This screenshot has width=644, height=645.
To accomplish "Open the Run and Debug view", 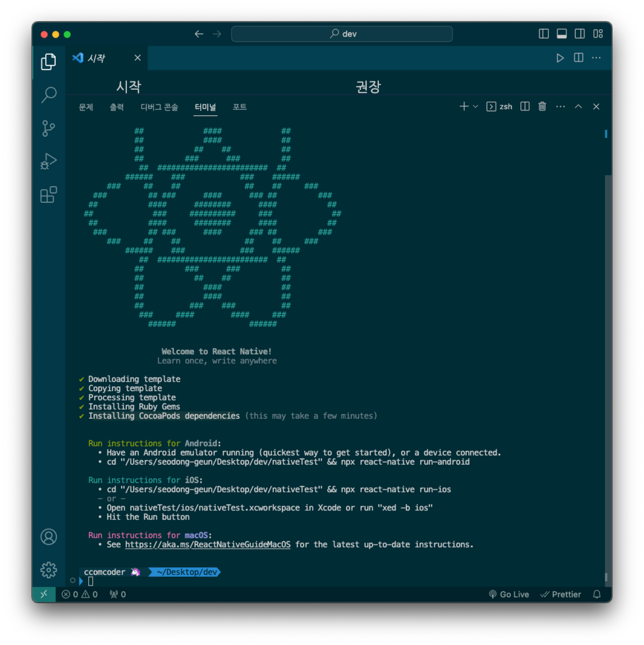I will (x=48, y=161).
